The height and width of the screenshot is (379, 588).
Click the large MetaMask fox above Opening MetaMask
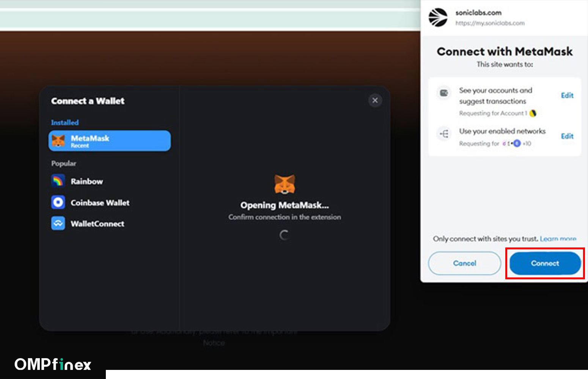(285, 184)
